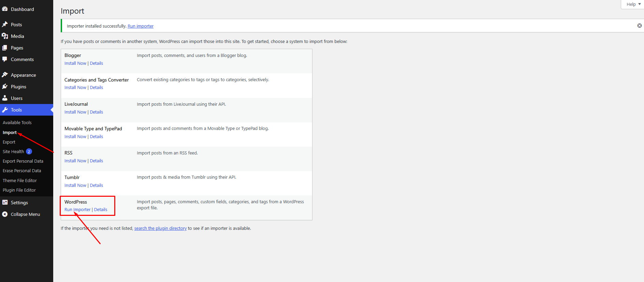Click the Site Health count badge
The height and width of the screenshot is (282, 644).
tap(29, 151)
